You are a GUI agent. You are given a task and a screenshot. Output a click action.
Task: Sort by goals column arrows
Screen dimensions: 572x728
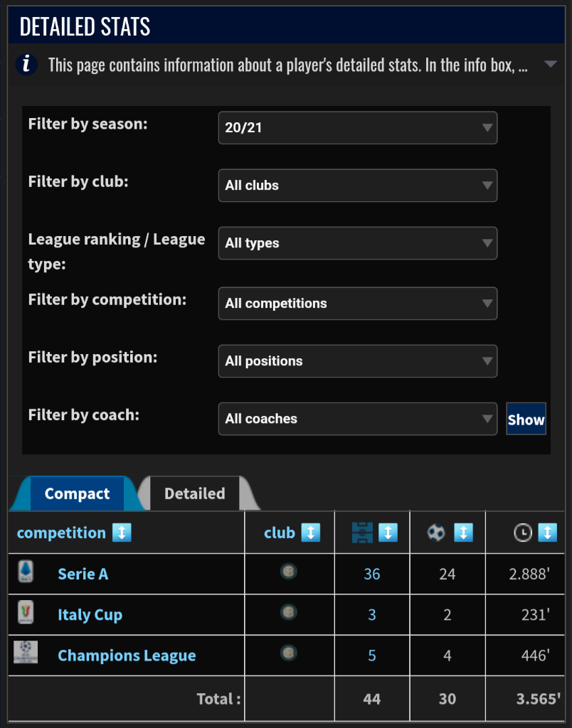click(x=463, y=532)
